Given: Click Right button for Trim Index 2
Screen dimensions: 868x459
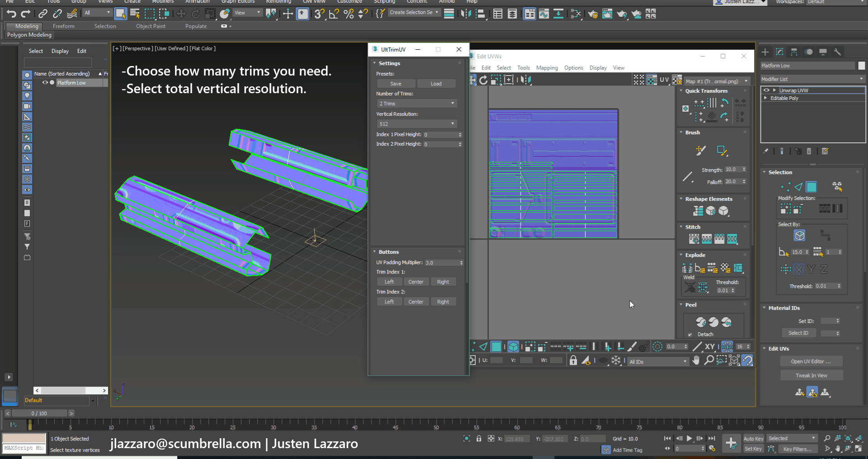Looking at the screenshot, I should pos(443,302).
